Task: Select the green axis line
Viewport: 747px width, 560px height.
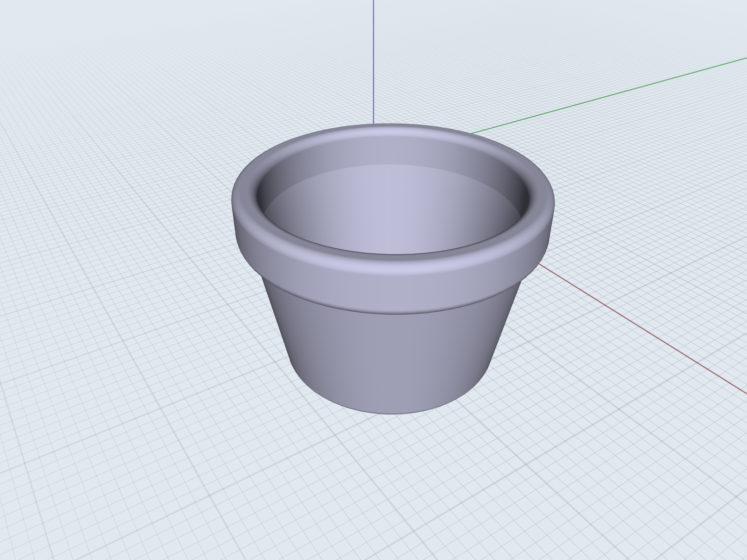Action: click(x=609, y=96)
